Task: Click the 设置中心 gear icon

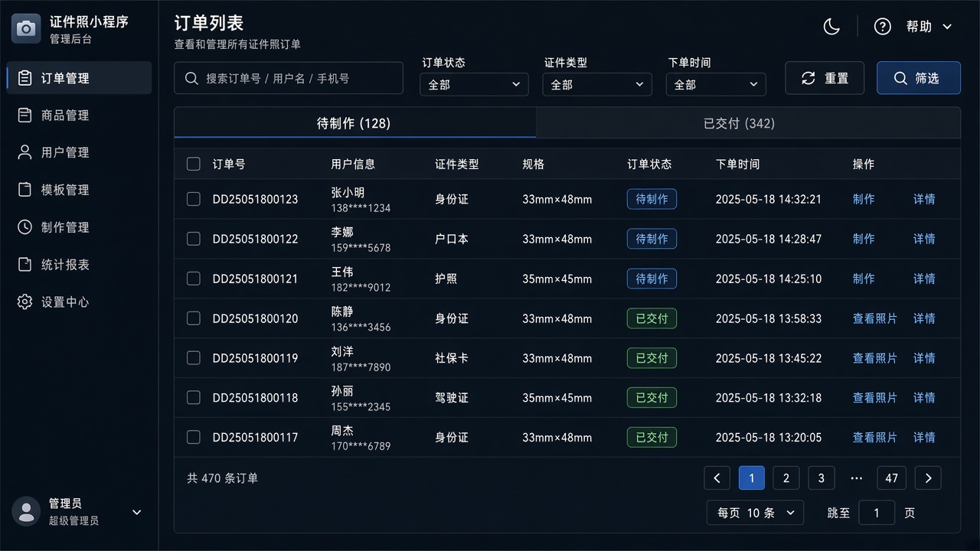Action: (25, 302)
